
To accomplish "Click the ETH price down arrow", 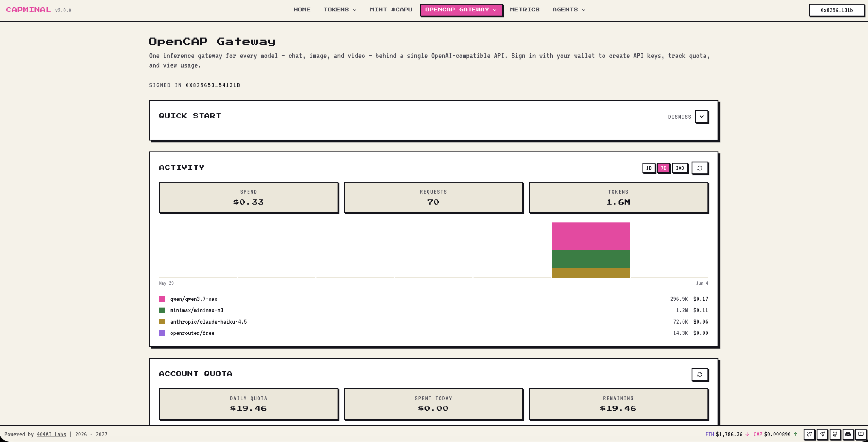I will pyautogui.click(x=747, y=434).
